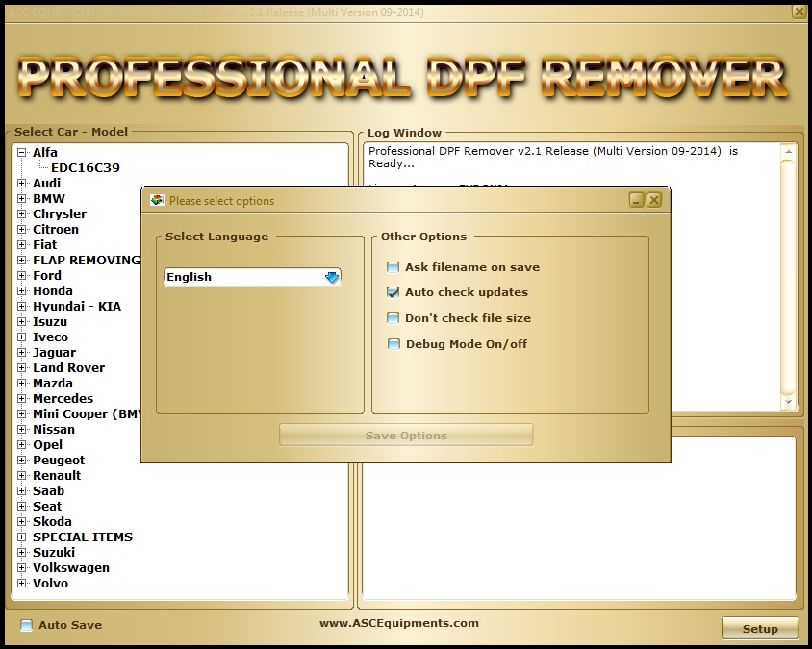Expand the Fiat tree node
Viewport: 812px width, 649px height.
coord(21,245)
